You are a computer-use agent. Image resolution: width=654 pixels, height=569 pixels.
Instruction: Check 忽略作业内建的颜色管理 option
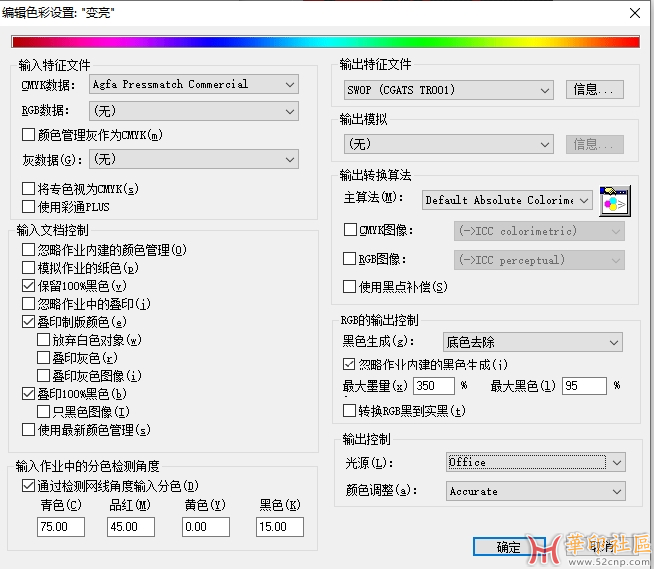tap(28, 249)
